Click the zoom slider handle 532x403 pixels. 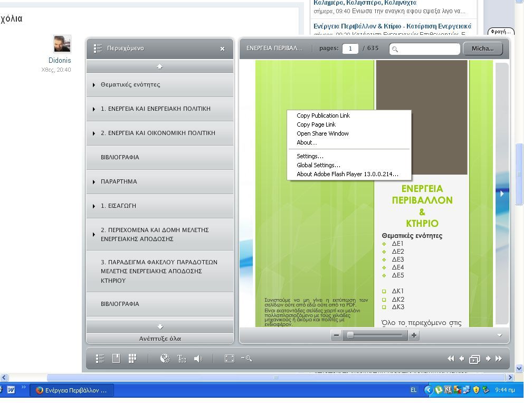pos(350,335)
